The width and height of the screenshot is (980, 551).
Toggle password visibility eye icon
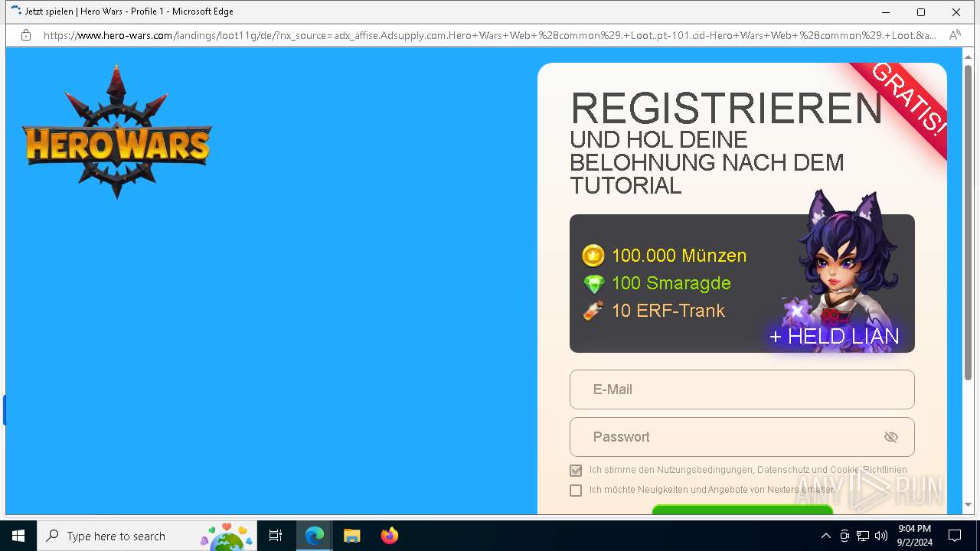(890, 437)
